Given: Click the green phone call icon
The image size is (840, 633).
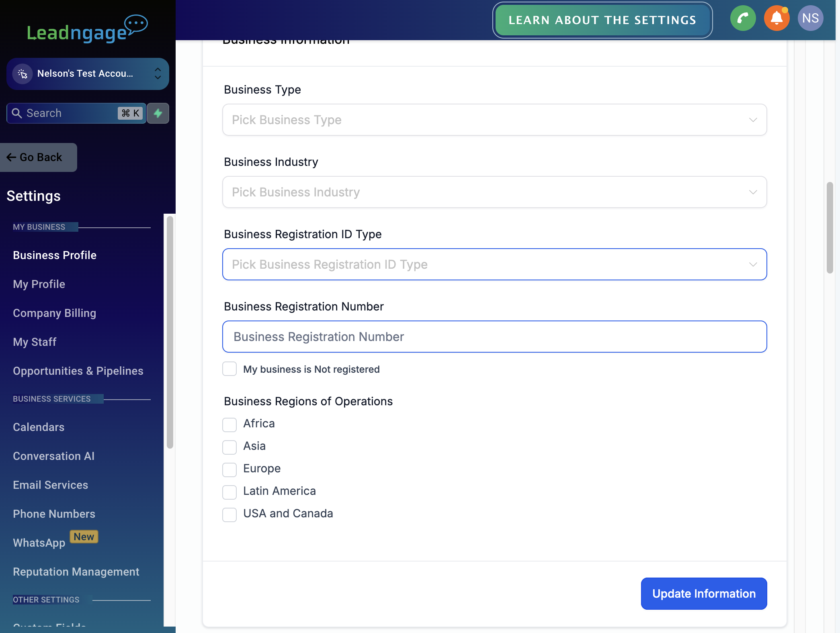Looking at the screenshot, I should click(x=743, y=18).
